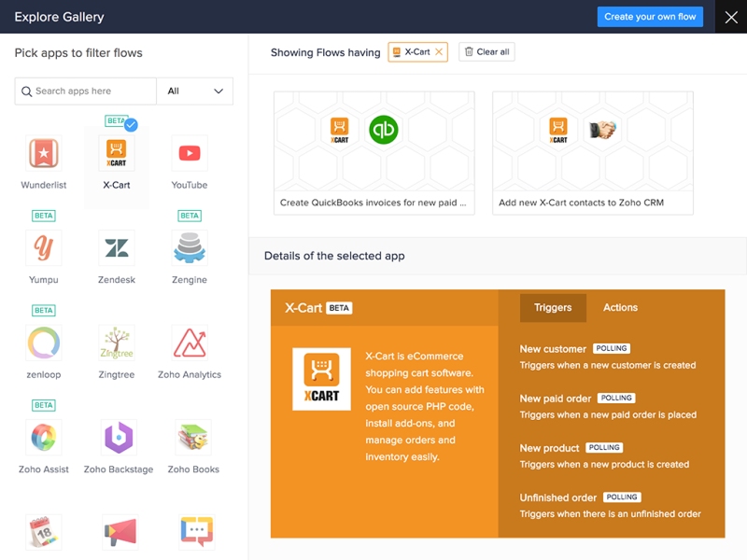The width and height of the screenshot is (747, 560).
Task: Click the X-Cart eCommerce description paragraph
Action: pos(425,406)
